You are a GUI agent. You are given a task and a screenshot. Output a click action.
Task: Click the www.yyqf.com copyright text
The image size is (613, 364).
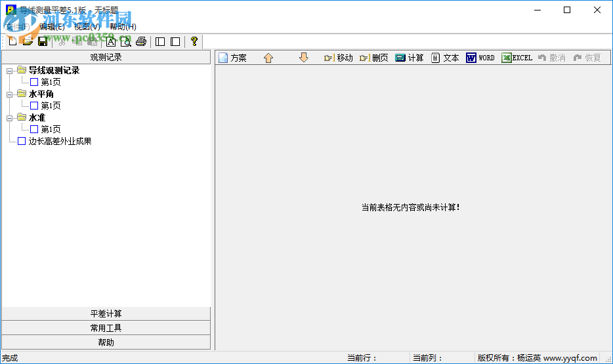570,357
